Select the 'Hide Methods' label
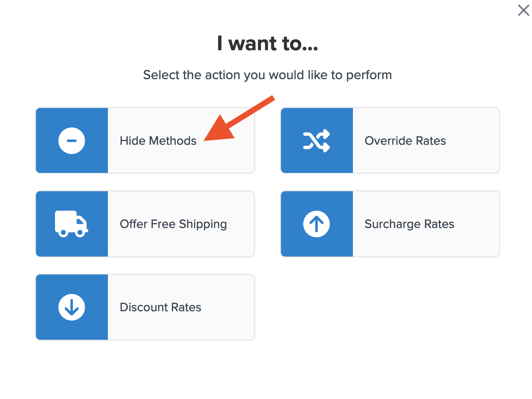The width and height of the screenshot is (532, 399). pos(158,141)
